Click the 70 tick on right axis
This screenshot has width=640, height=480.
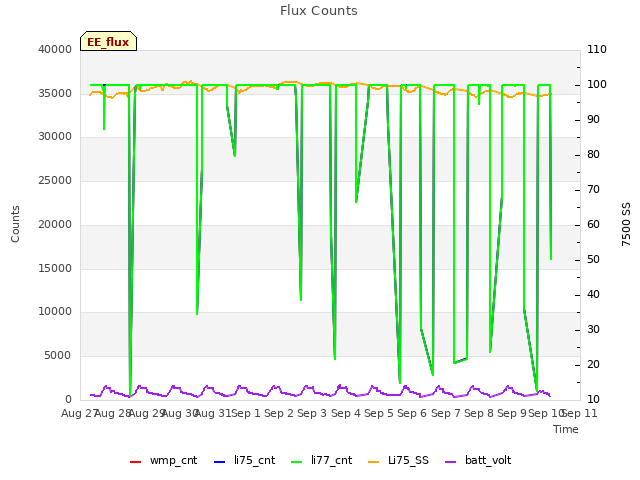pos(593,189)
